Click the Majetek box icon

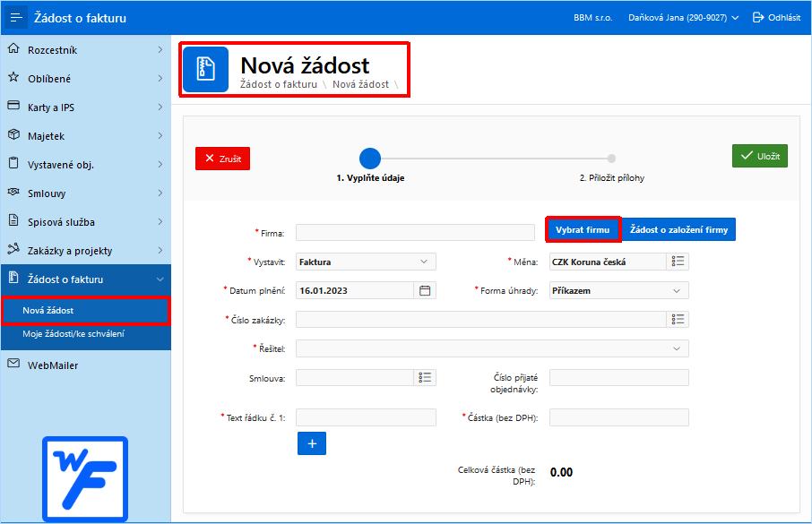pyautogui.click(x=13, y=134)
